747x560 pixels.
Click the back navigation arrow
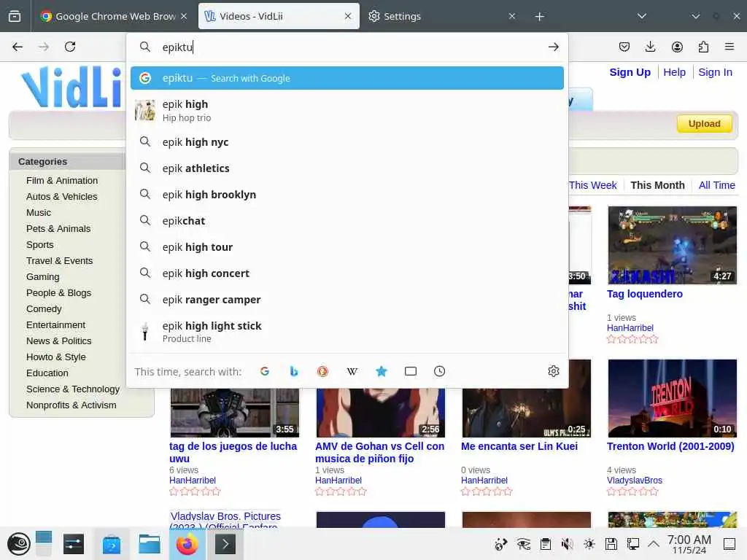(18, 47)
